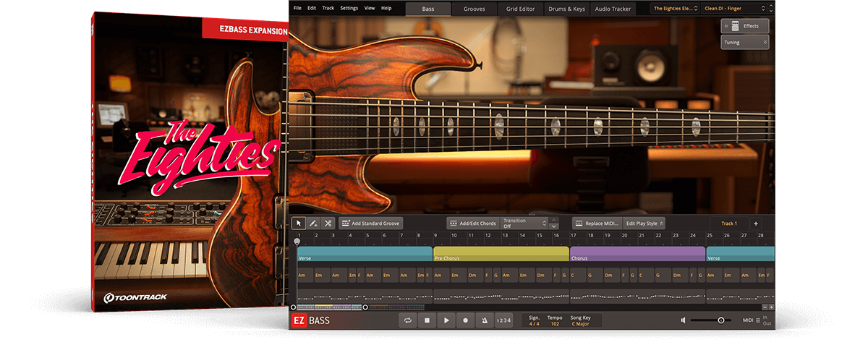Expand the Tuning section

[744, 43]
